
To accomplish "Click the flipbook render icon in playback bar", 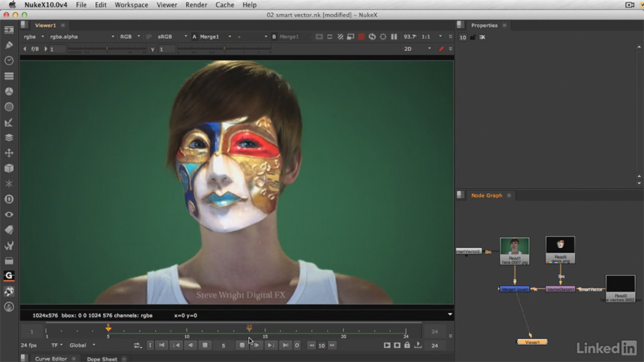I will tap(387, 345).
